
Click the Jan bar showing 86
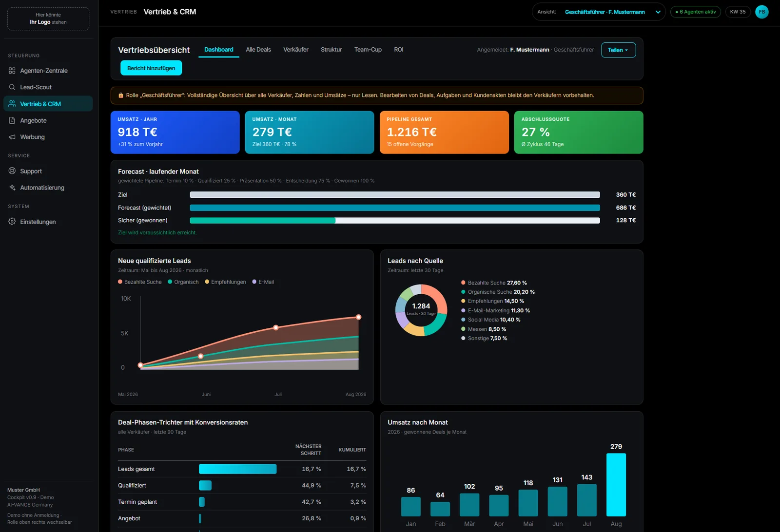tap(411, 507)
